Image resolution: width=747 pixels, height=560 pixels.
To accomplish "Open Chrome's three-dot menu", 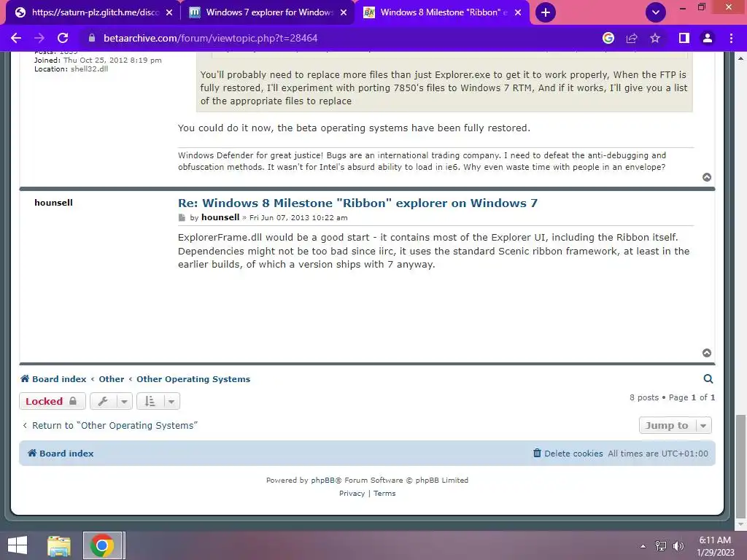I will [731, 38].
